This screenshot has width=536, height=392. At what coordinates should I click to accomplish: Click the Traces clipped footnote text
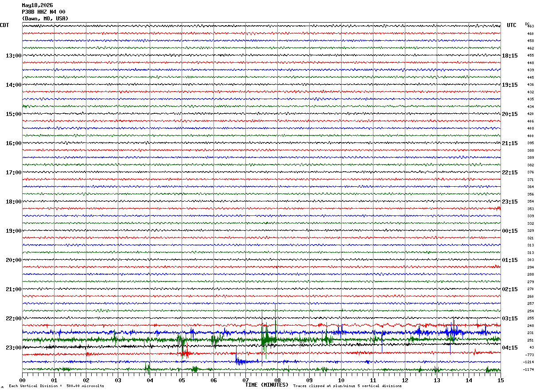click(347, 386)
